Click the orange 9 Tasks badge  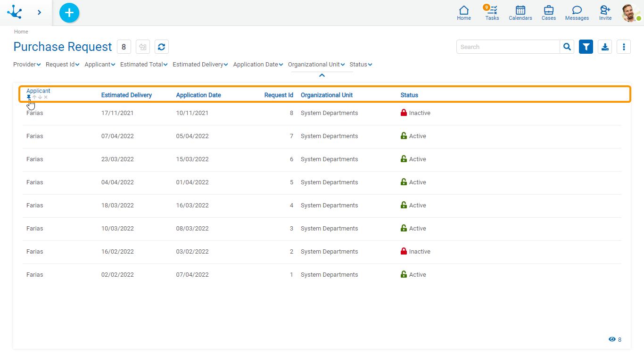click(486, 8)
